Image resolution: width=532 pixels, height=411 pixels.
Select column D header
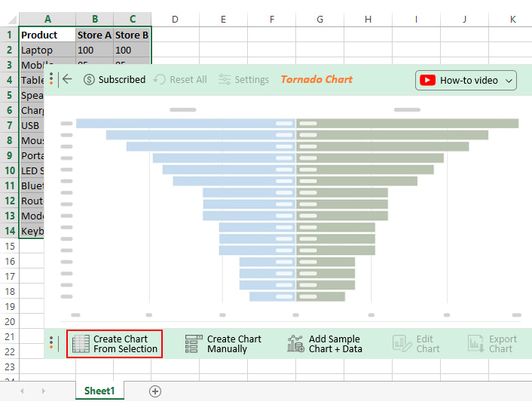[x=175, y=19]
